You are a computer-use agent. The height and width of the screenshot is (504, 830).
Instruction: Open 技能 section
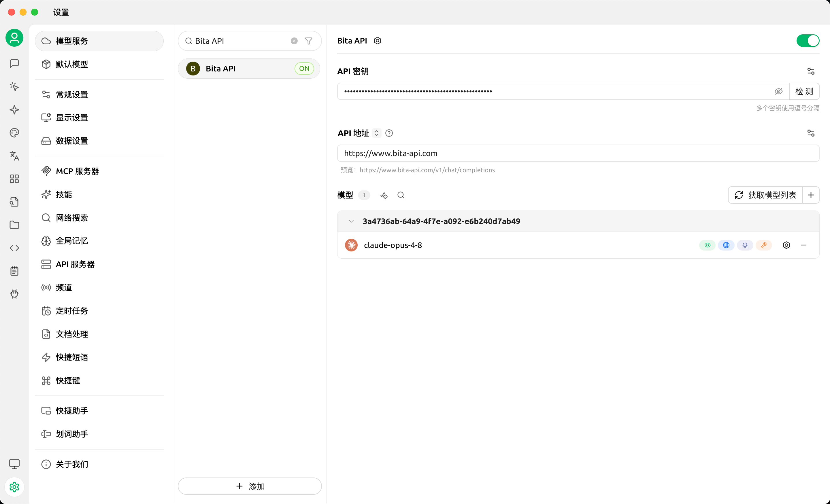[x=99, y=194]
